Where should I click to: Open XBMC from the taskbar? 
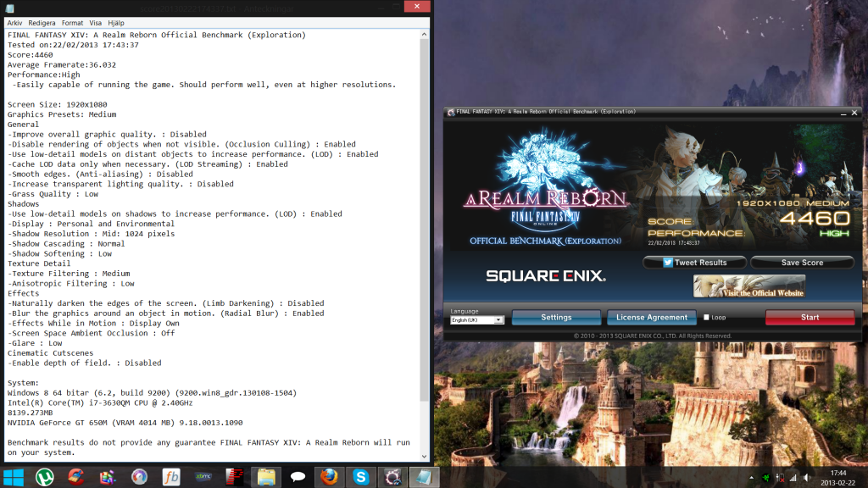(203, 476)
